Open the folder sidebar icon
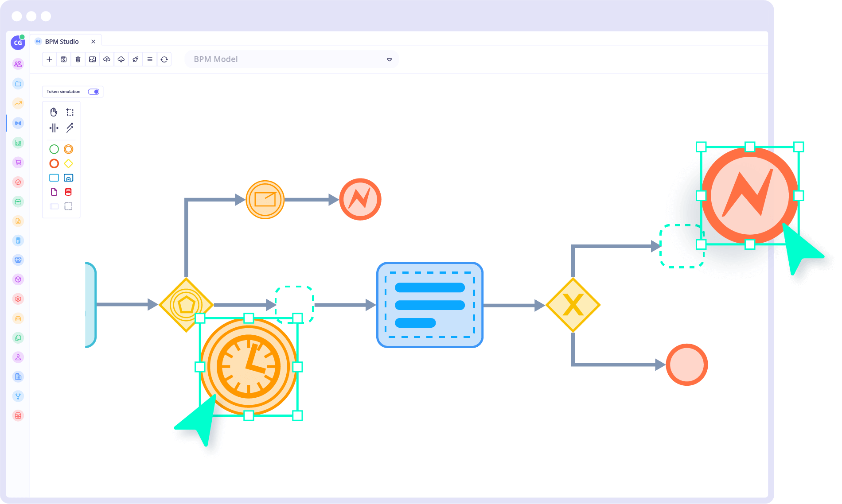Screen dimensions: 842x504 tap(18, 84)
